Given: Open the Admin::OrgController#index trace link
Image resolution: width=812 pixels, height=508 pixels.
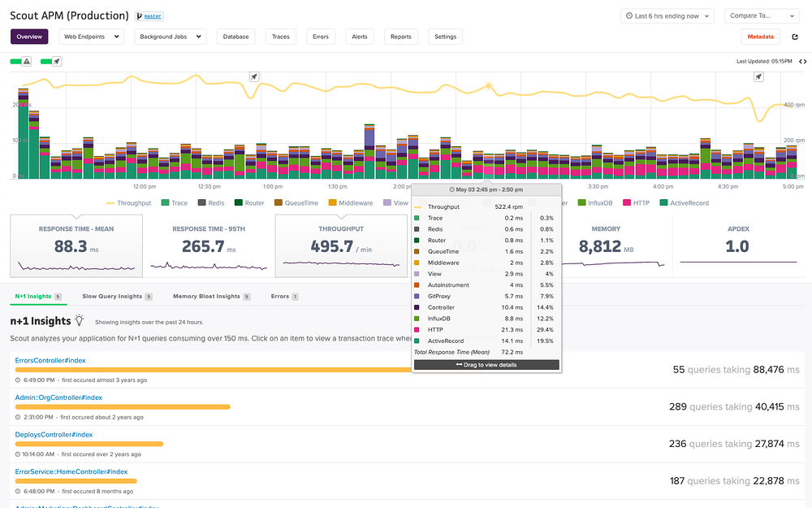Looking at the screenshot, I should click(x=58, y=397).
